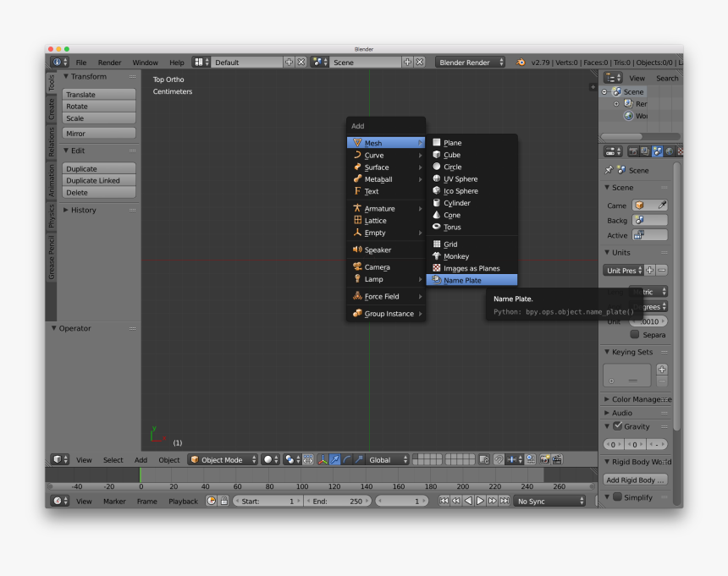
Task: Select Name Plate from the Mesh submenu
Action: click(x=472, y=280)
